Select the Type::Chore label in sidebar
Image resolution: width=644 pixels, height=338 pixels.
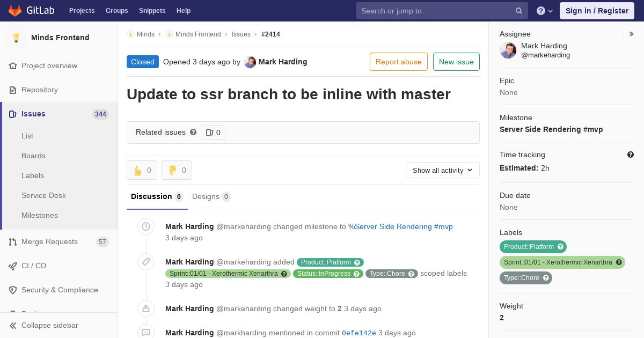point(526,278)
